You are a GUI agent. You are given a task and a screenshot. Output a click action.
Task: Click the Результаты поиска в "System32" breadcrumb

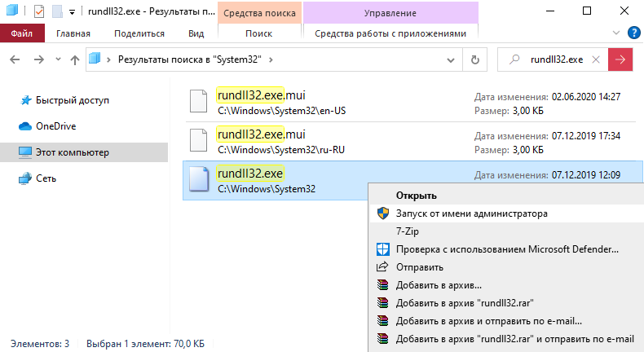(190, 59)
